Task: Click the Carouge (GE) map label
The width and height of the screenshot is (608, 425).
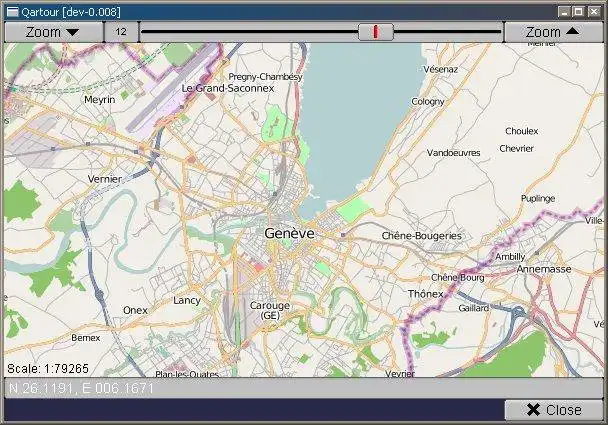Action: tap(269, 311)
